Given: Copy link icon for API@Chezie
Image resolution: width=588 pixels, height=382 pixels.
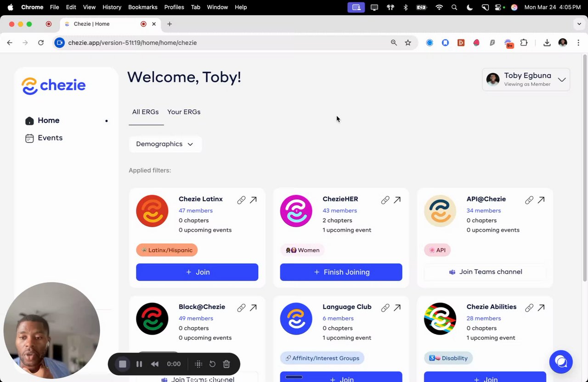Looking at the screenshot, I should point(529,200).
